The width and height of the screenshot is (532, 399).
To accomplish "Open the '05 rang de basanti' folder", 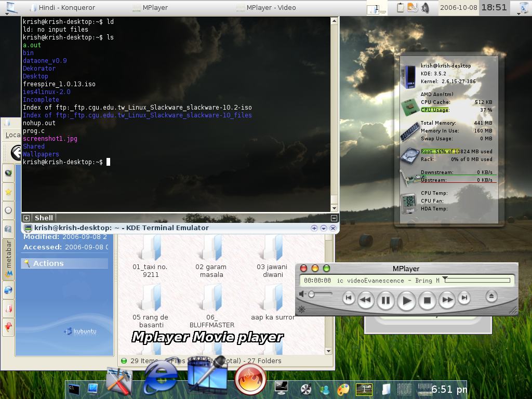I will point(150,307).
